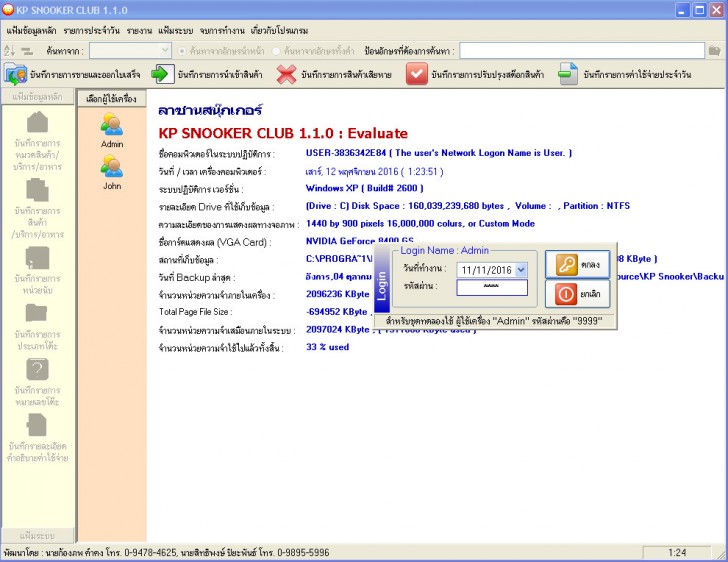Screen dimensions: 728x562
Task: Click the A-Z sort icon in search bar
Action: pos(9,51)
